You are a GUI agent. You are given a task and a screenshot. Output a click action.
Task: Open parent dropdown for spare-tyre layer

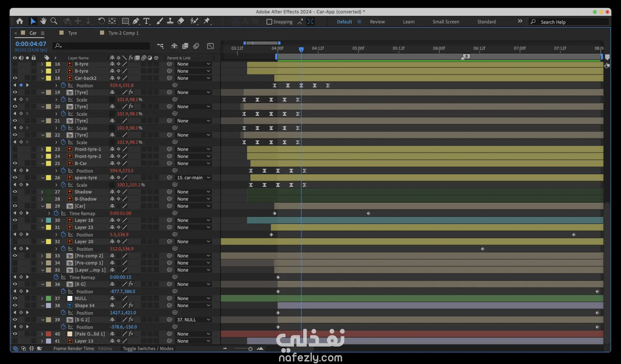[x=193, y=177]
